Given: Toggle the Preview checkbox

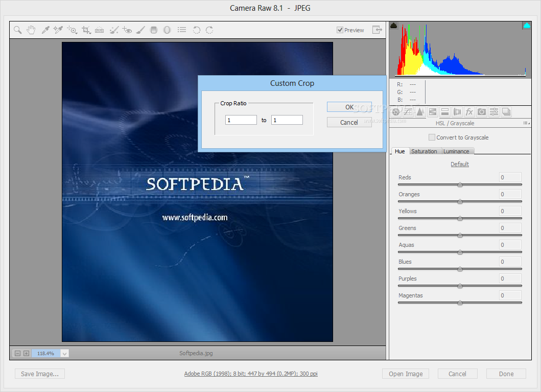Looking at the screenshot, I should coord(340,30).
